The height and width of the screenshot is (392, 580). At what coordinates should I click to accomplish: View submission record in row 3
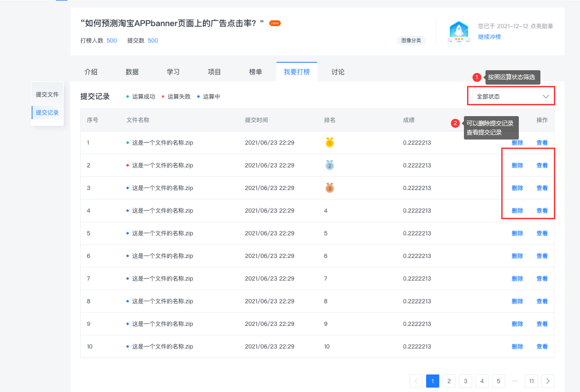click(542, 188)
